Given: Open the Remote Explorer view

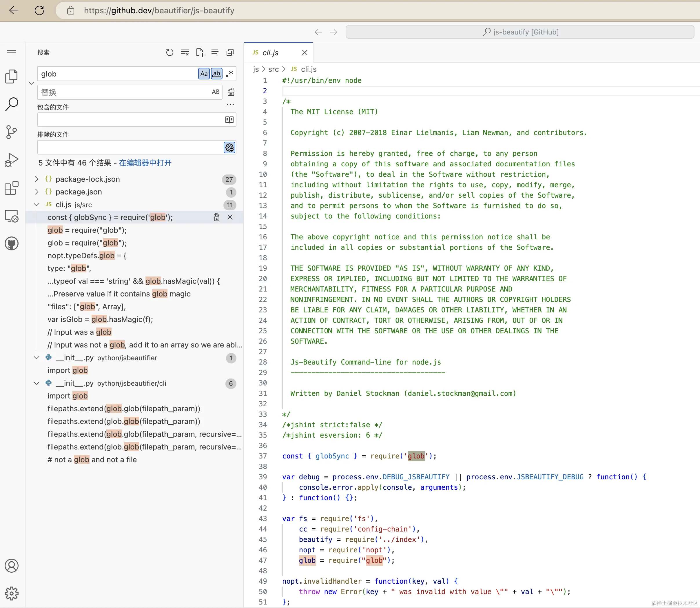Looking at the screenshot, I should click(11, 216).
